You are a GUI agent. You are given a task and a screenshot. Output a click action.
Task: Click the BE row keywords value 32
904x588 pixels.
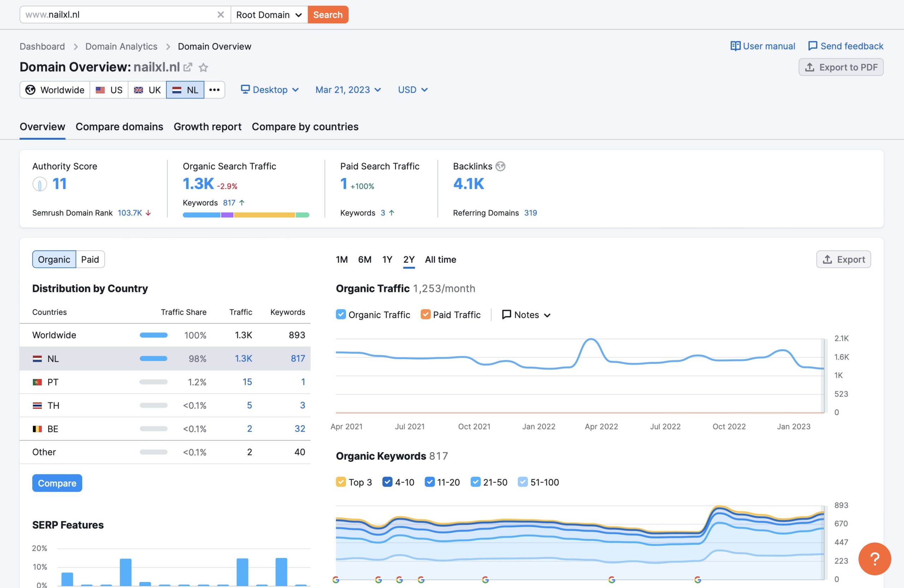(300, 428)
